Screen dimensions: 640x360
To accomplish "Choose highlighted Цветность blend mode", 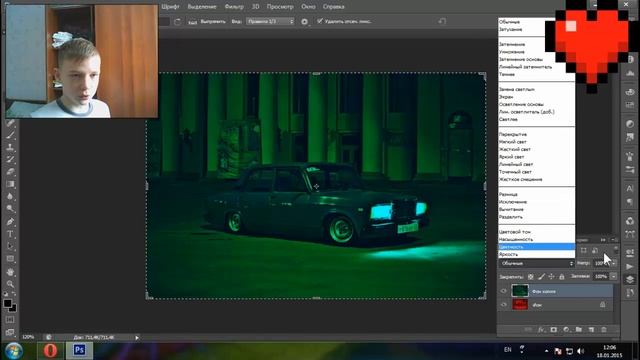I will click(x=536, y=247).
